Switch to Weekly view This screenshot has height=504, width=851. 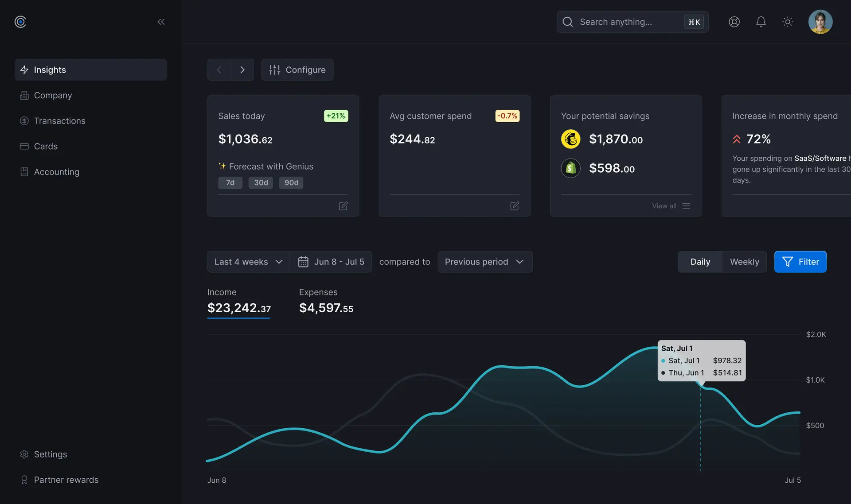click(744, 262)
